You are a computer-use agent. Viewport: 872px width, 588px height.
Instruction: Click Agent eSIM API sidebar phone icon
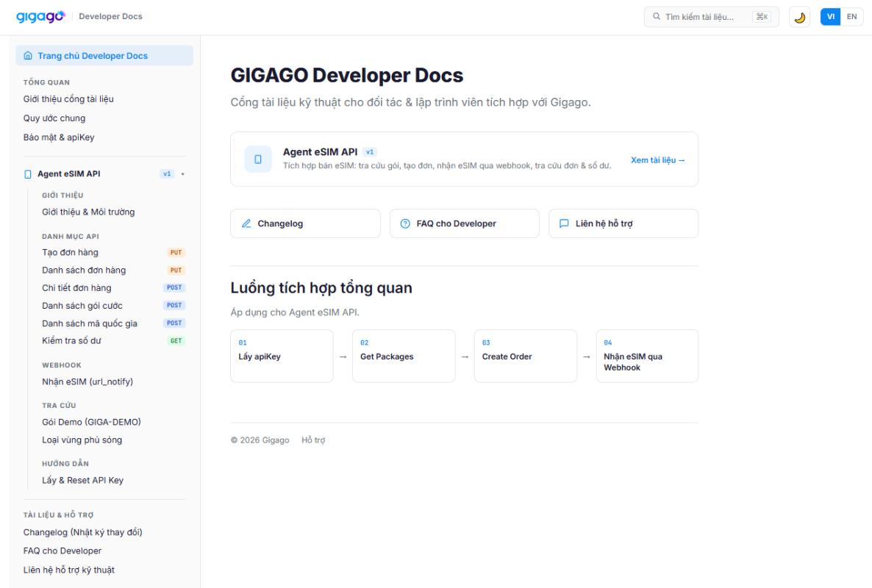point(28,174)
